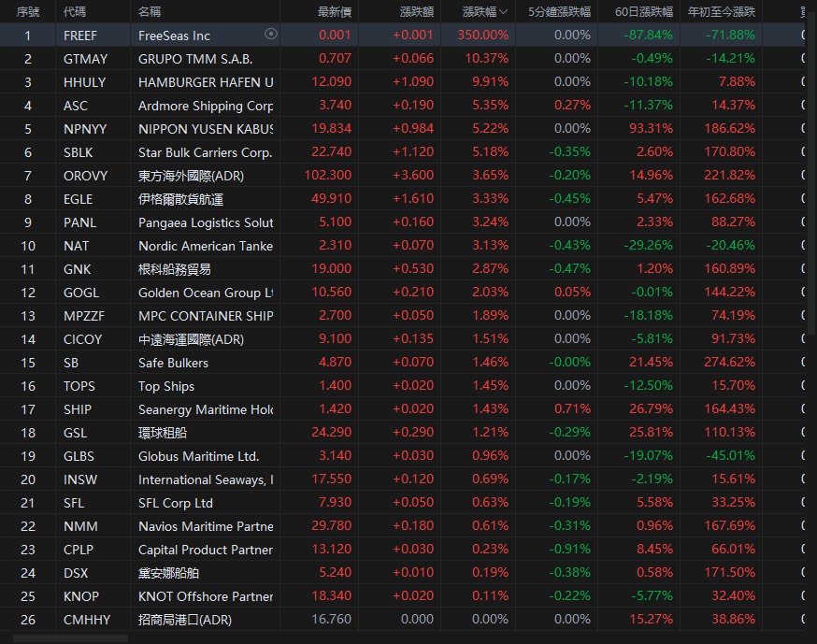Sort by 名稱 column header
The height and width of the screenshot is (644, 817).
(150, 12)
